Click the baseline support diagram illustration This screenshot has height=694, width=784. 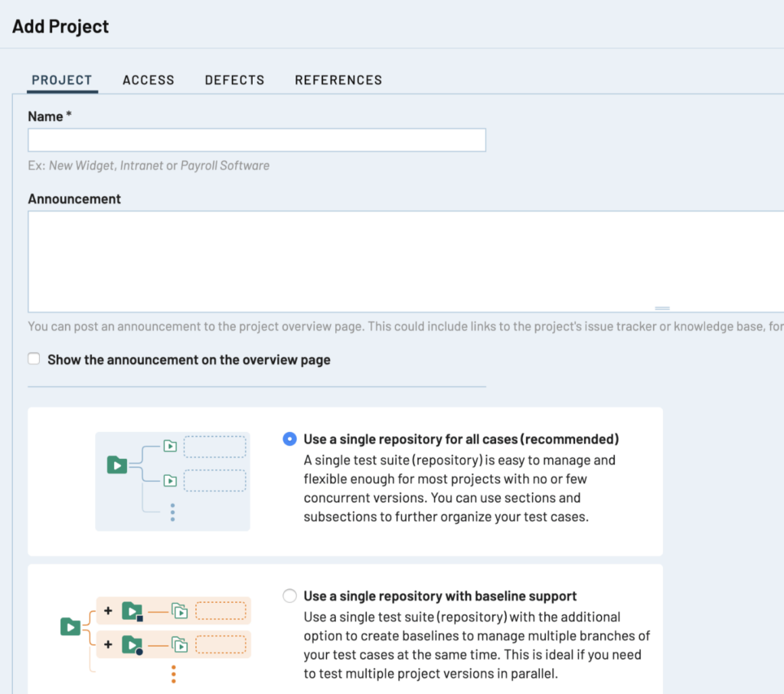[155, 640]
